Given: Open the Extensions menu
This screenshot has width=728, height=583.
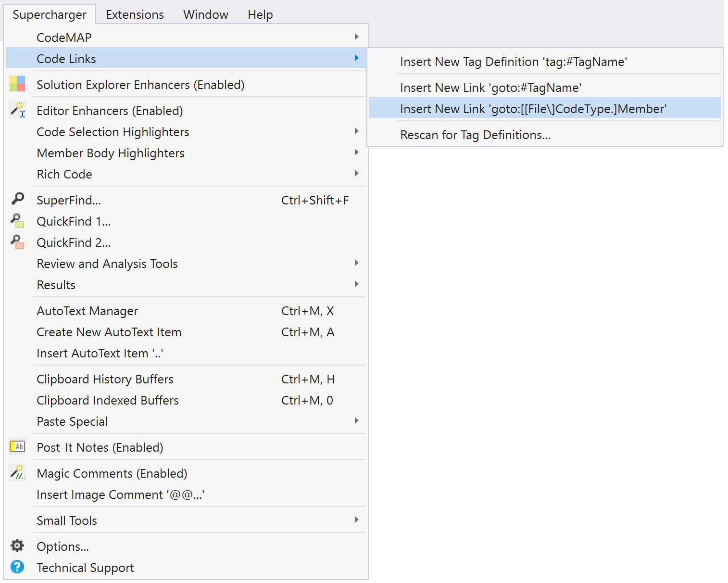Looking at the screenshot, I should tap(135, 14).
